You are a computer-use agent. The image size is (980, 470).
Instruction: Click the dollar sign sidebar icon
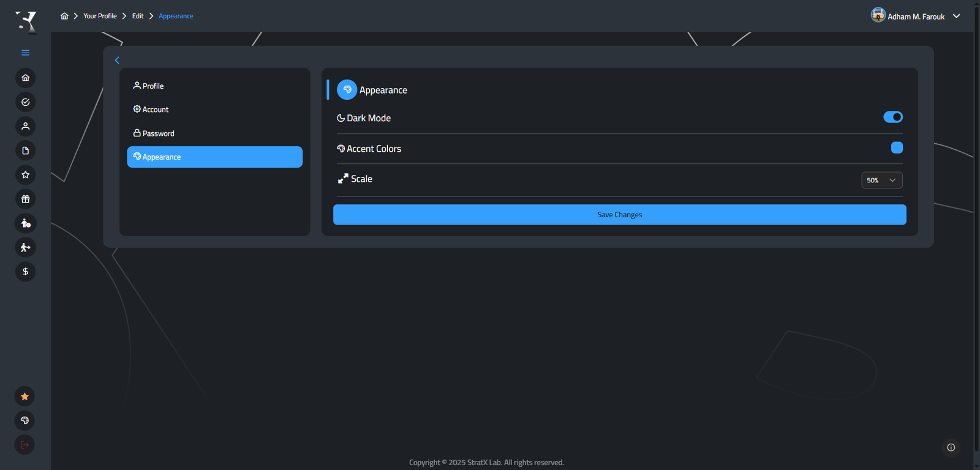25,272
